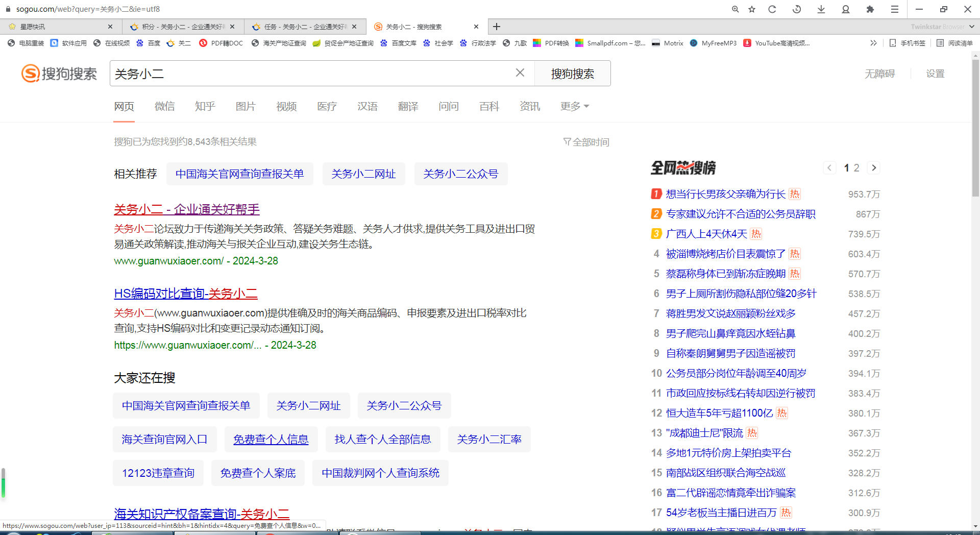Select the 视频 search category
This screenshot has width=980, height=535.
pyautogui.click(x=286, y=106)
